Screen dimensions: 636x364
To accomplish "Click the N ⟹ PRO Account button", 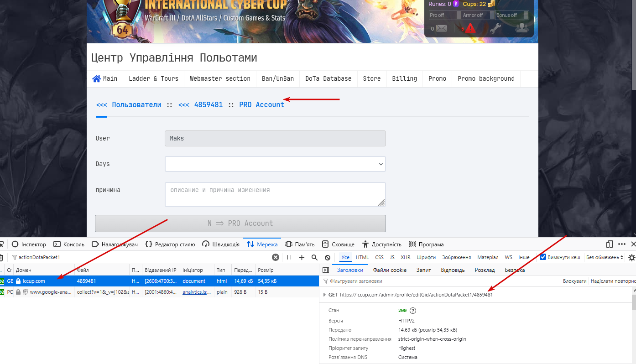I will 240,224.
